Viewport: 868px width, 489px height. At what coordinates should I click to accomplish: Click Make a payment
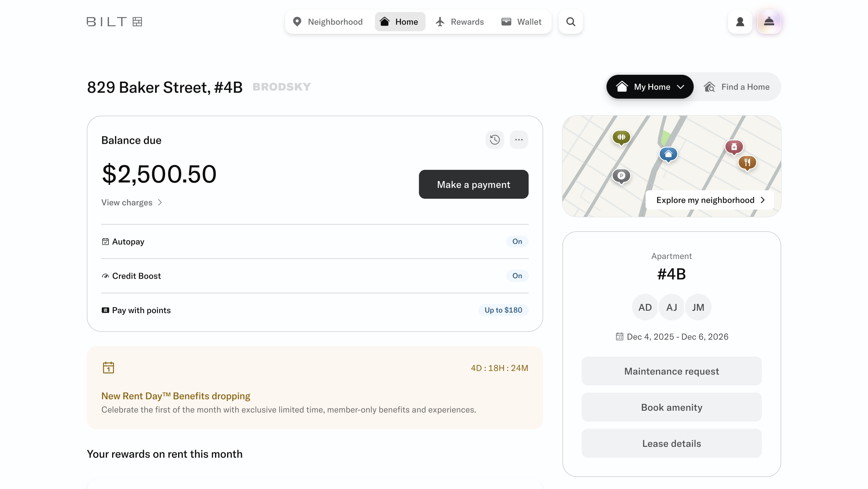[x=473, y=184]
